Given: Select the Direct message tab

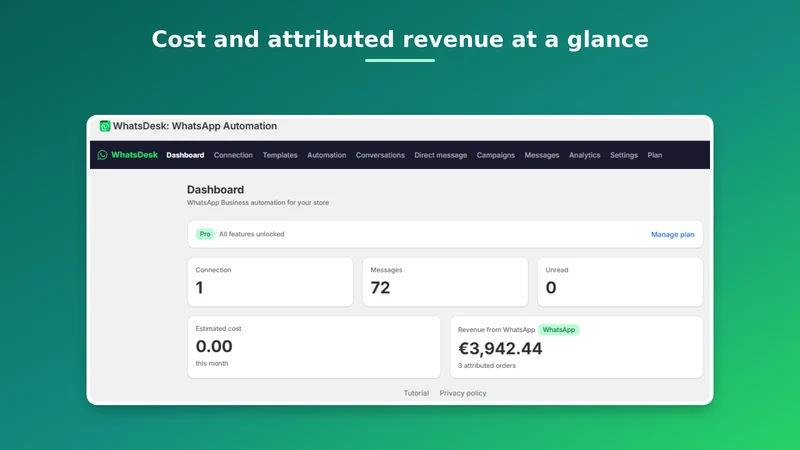Looking at the screenshot, I should (x=441, y=155).
